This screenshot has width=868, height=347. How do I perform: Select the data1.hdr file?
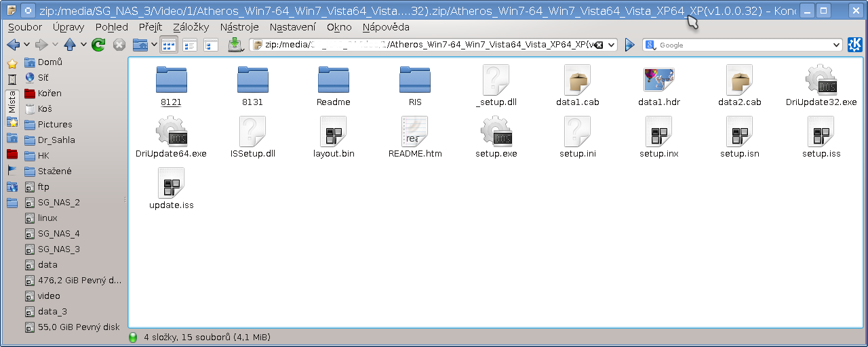click(658, 86)
